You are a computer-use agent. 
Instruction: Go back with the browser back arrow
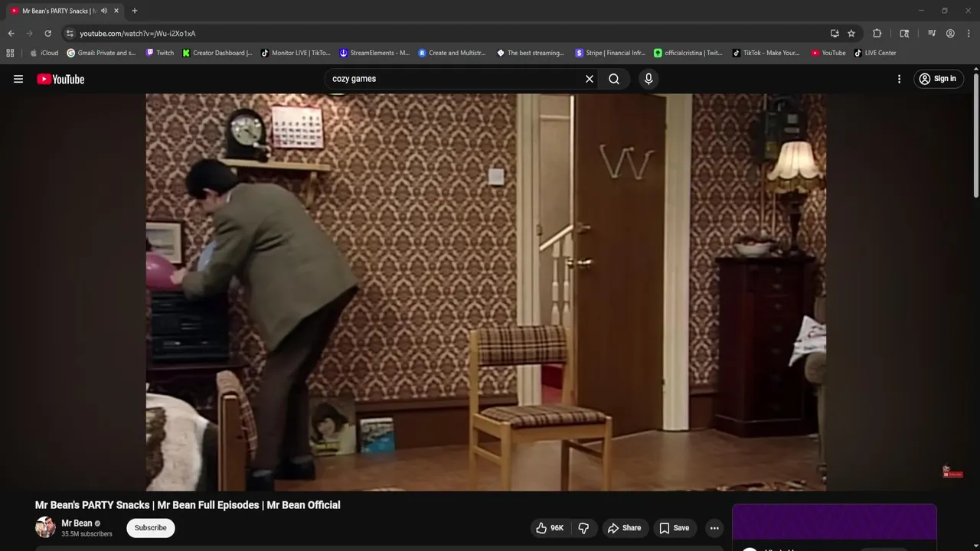pyautogui.click(x=11, y=34)
